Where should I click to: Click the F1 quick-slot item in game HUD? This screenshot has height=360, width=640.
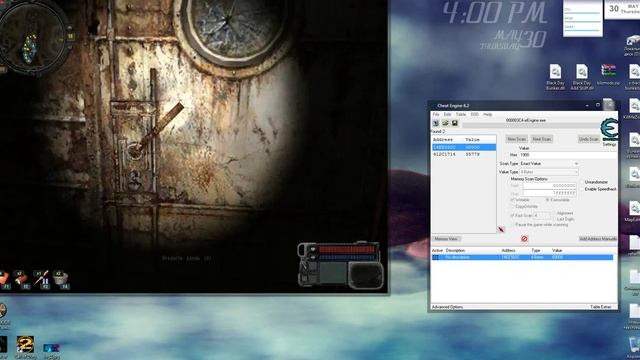coord(4,280)
